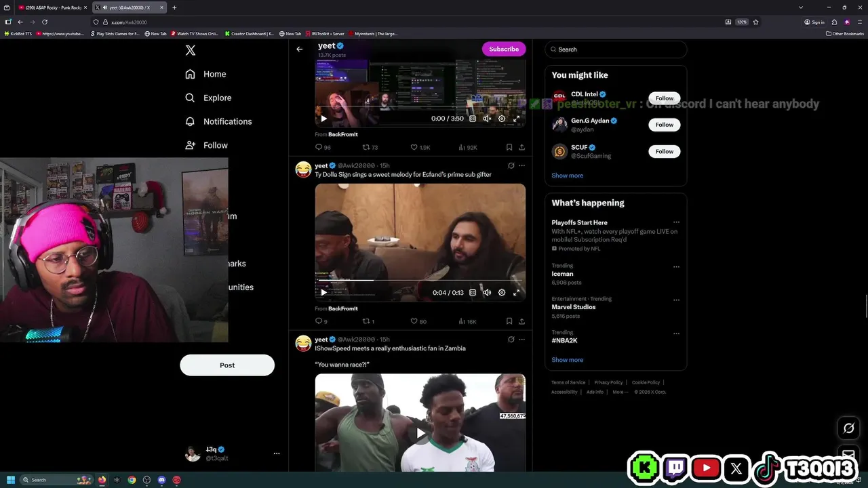Mute the Ty Dolla Sign video
868x488 pixels.
coord(487,293)
